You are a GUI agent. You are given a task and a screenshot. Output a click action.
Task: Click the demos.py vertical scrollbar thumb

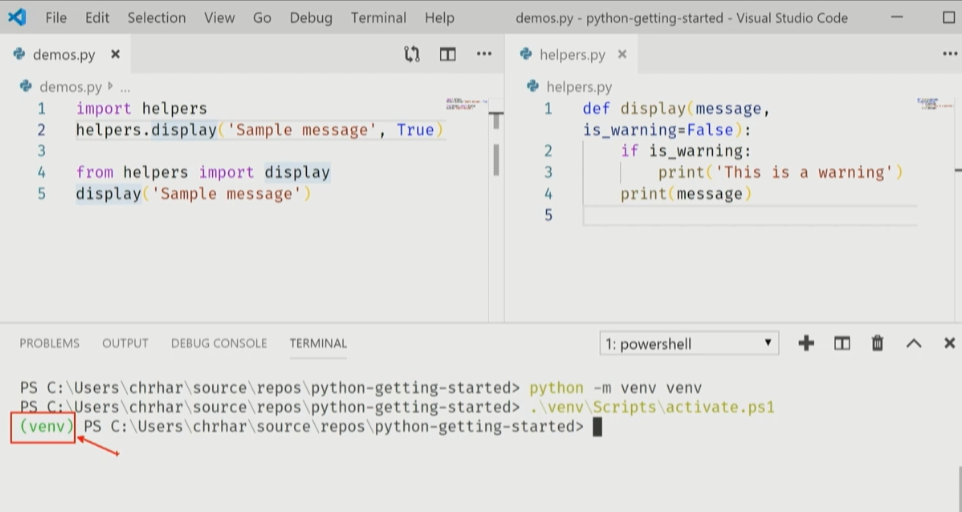[496, 159]
